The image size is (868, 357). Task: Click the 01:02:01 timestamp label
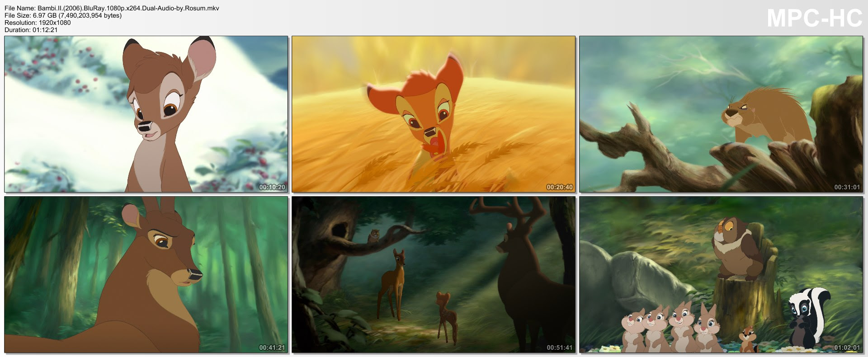pos(847,348)
